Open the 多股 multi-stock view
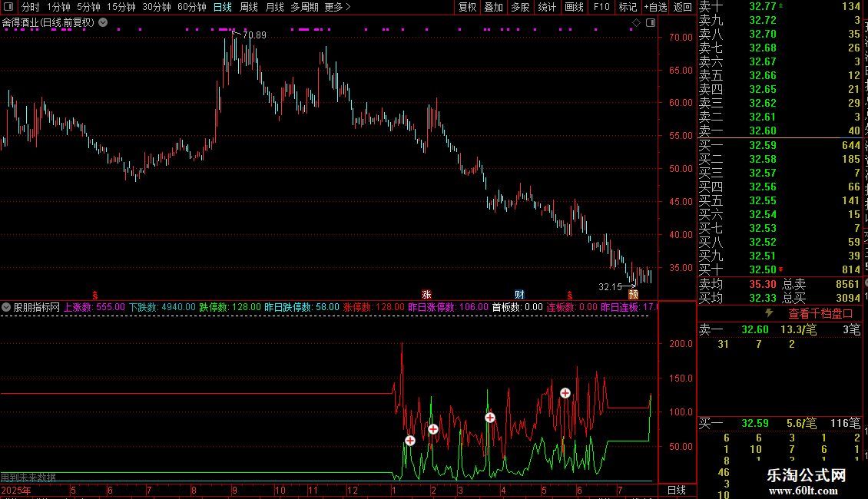868x499 pixels. (520, 7)
